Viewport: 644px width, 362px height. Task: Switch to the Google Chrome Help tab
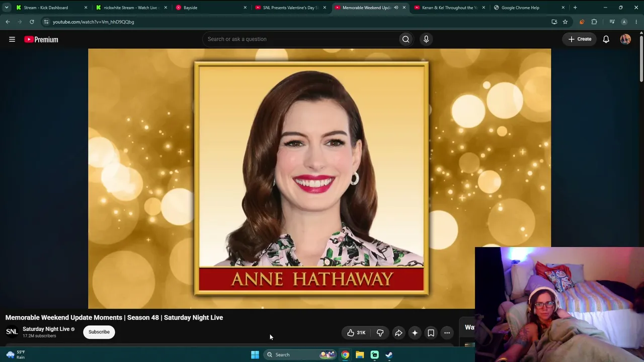click(x=528, y=8)
